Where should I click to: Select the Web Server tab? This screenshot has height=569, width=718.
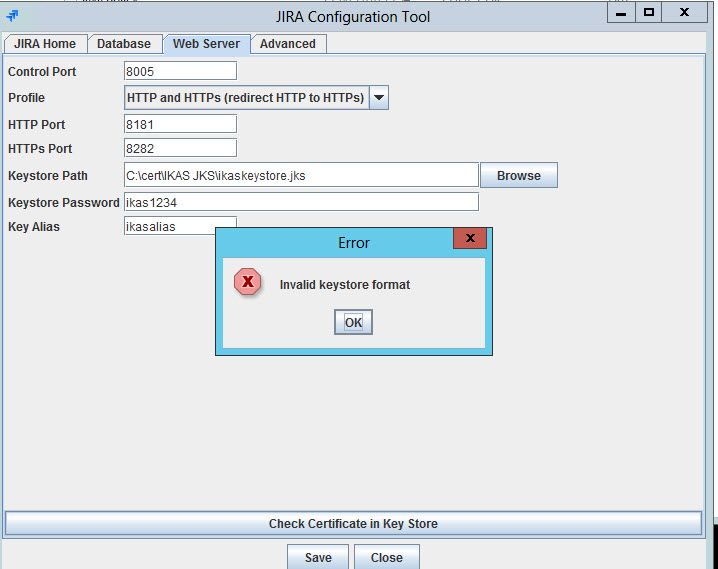click(x=207, y=44)
